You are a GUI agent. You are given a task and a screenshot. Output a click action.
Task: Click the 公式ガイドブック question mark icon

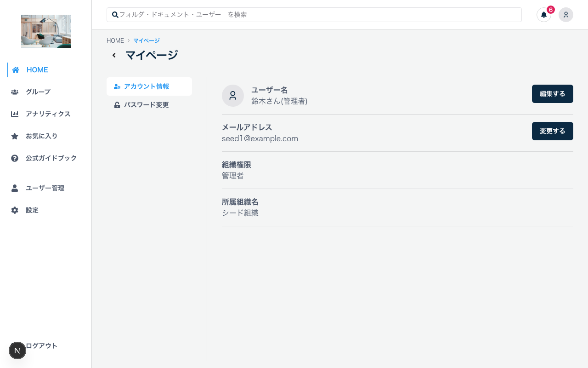tap(15, 158)
